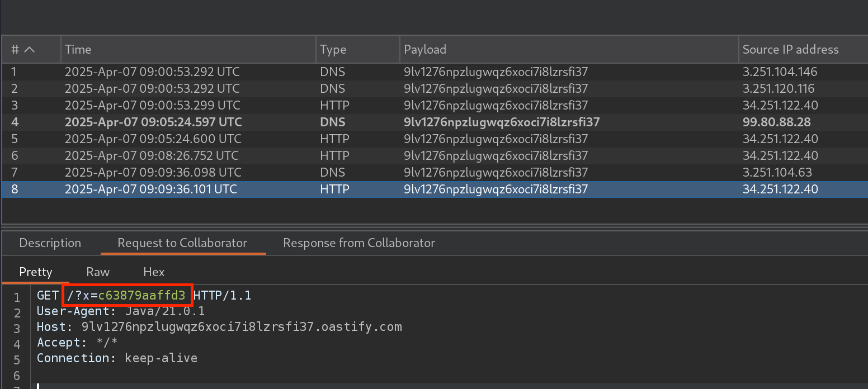The width and height of the screenshot is (868, 389).
Task: Open the Description tab
Action: pyautogui.click(x=50, y=243)
